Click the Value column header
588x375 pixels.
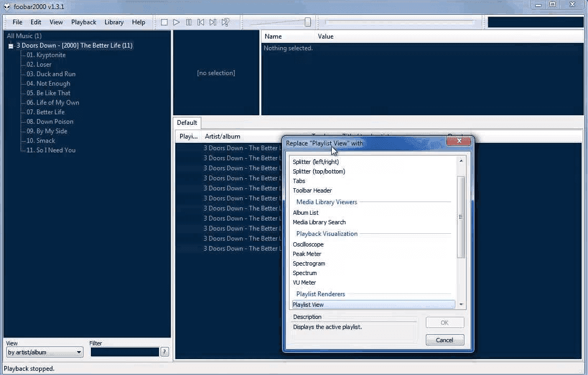click(x=325, y=36)
